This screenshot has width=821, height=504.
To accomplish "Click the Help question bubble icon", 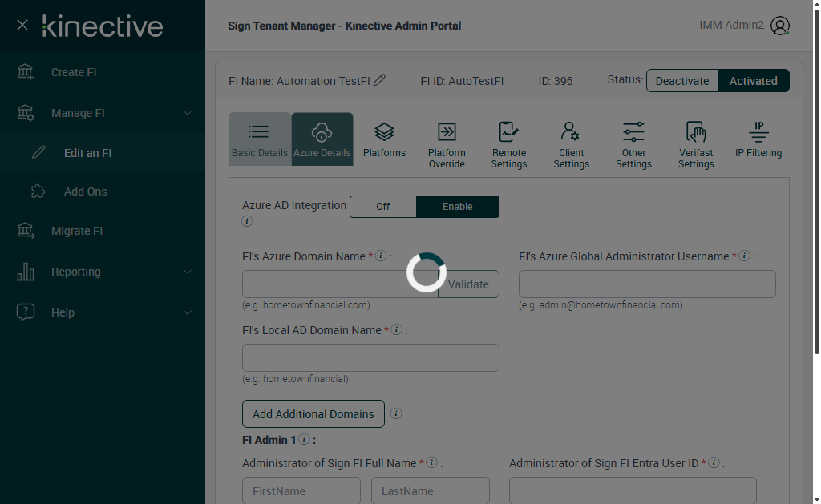I will pyautogui.click(x=25, y=312).
